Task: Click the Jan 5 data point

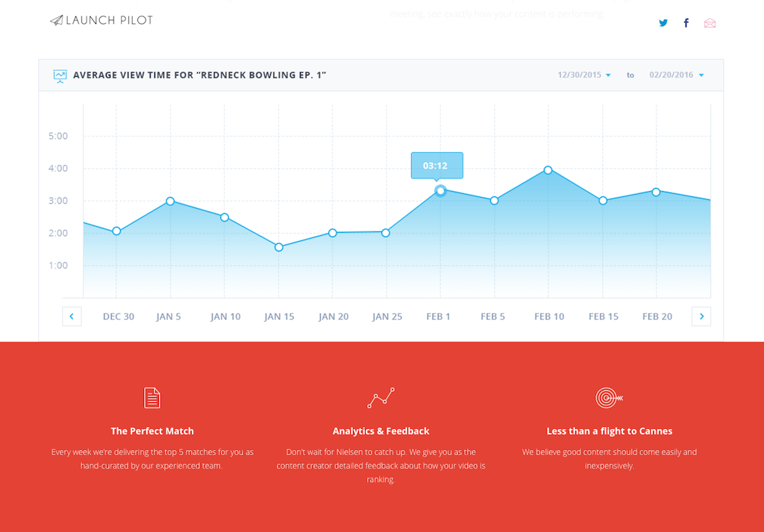Action: [x=170, y=201]
